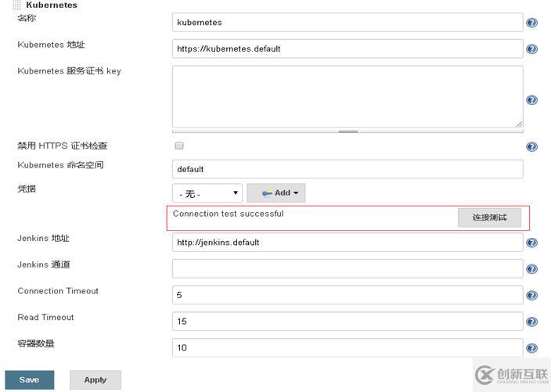Expand the Add credentials menu
The width and height of the screenshot is (551, 392).
(276, 192)
